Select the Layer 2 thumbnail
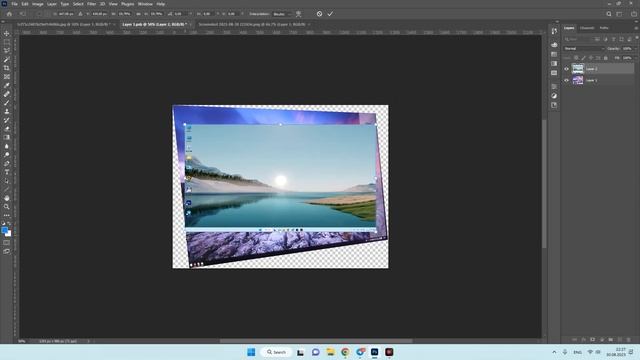Viewport: 640px width, 360px height. (x=578, y=69)
